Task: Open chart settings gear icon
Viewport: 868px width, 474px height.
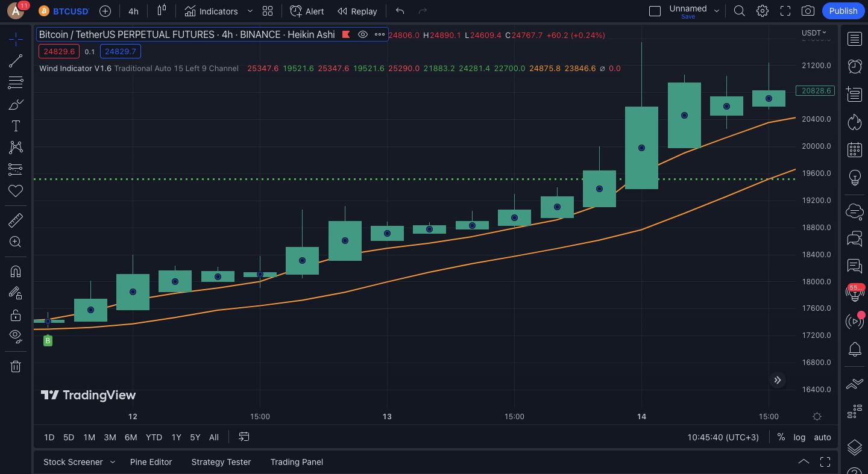Action: click(x=763, y=11)
